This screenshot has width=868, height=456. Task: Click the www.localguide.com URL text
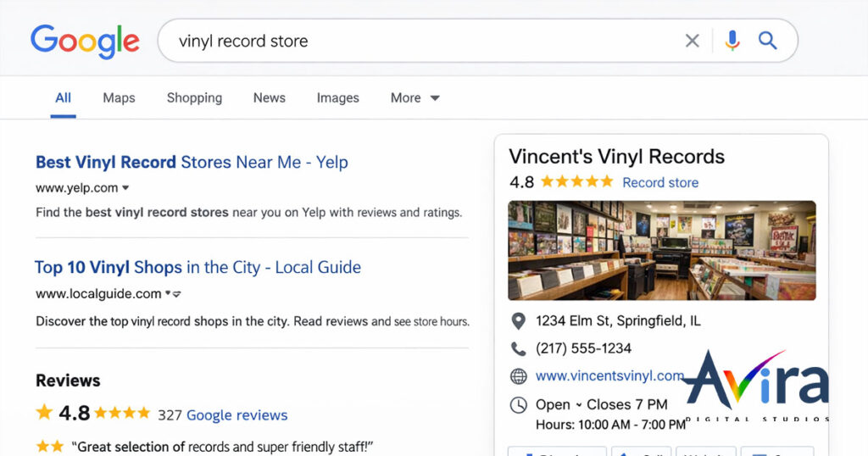click(x=98, y=294)
